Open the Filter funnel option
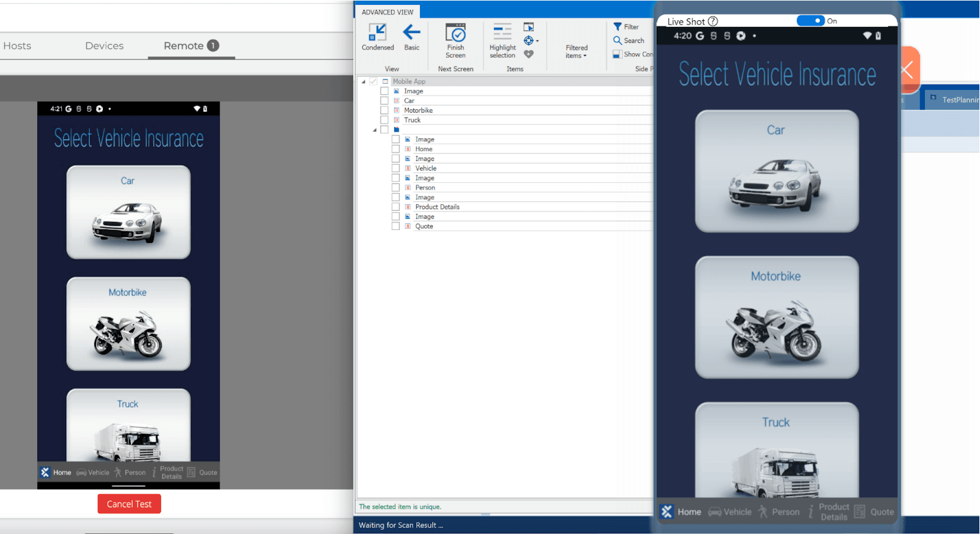Viewport: 980px width, 534px height. pyautogui.click(x=626, y=27)
